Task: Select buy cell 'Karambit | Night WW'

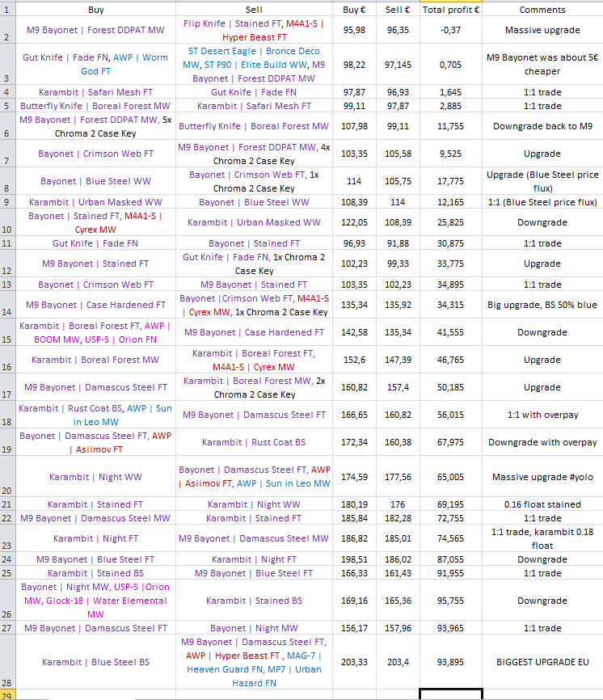Action: (95, 477)
